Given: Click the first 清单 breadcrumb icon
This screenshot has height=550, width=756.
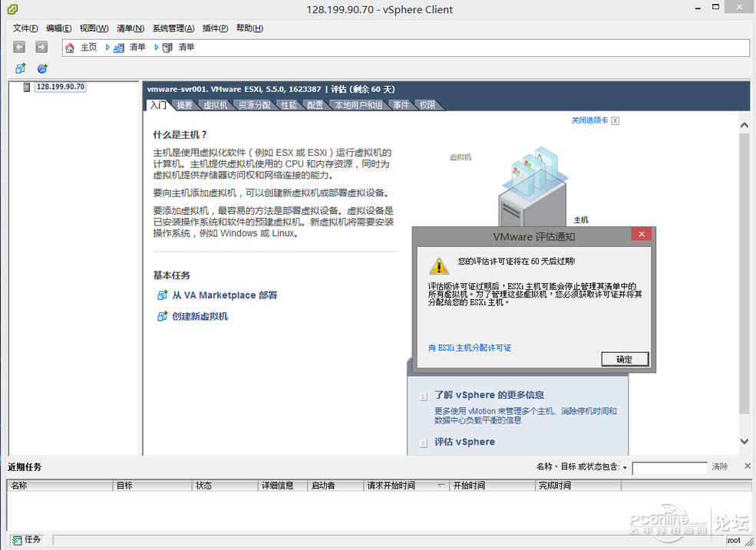Looking at the screenshot, I should [x=119, y=48].
